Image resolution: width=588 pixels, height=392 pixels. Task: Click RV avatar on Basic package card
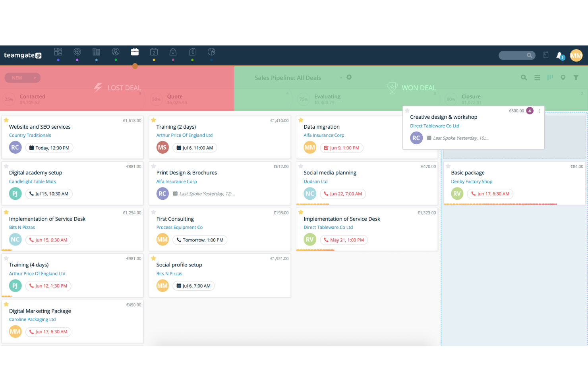(x=457, y=194)
